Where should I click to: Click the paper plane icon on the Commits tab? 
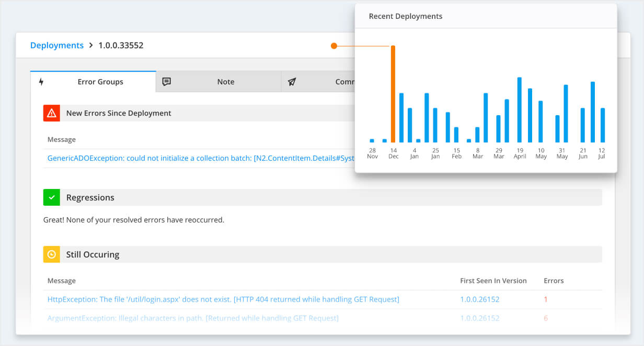pyautogui.click(x=292, y=82)
